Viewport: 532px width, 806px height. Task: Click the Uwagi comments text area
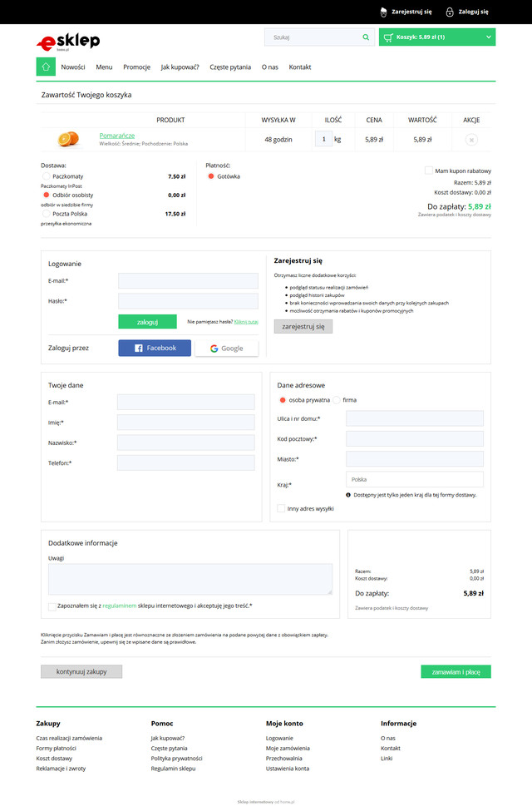(190, 579)
